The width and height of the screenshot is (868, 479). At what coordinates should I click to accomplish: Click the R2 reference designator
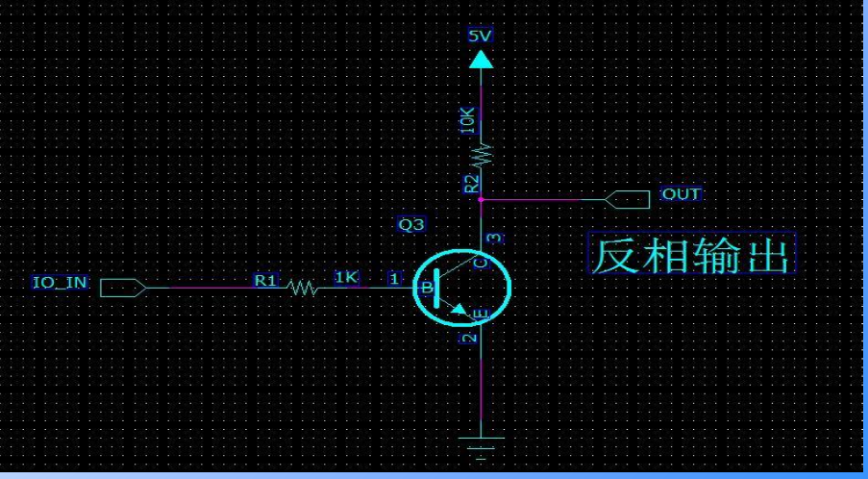coord(471,184)
